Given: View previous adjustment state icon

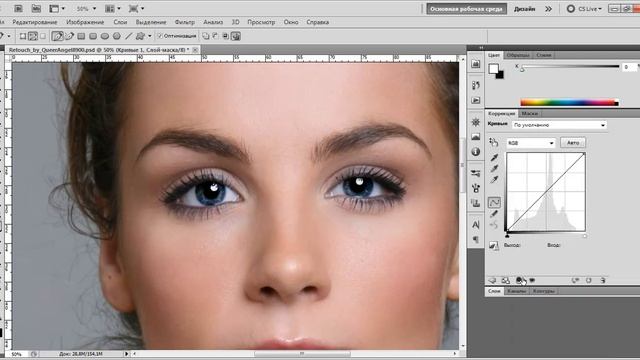Looking at the screenshot, I should pos(576,280).
